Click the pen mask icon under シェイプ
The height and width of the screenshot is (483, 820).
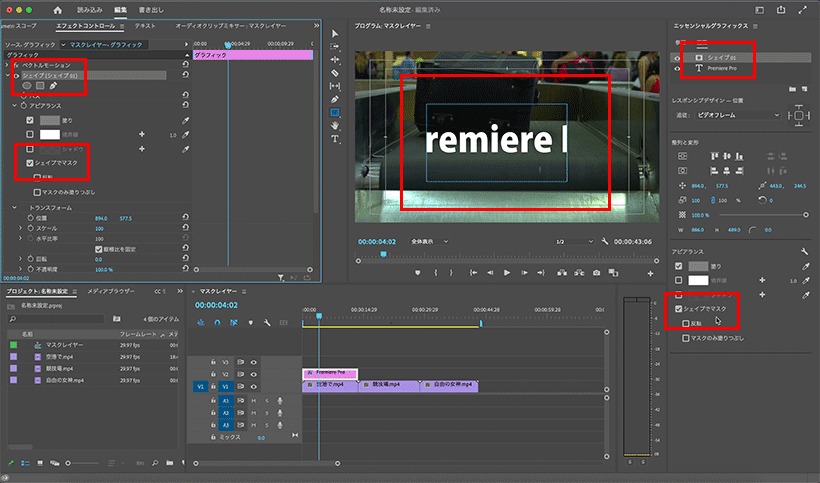tap(53, 86)
